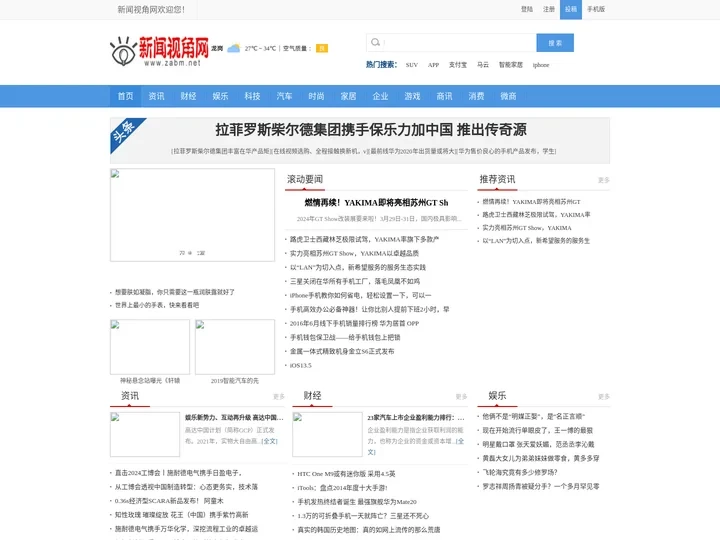Open the 商讯 navigation item
The height and width of the screenshot is (540, 720).
pos(444,96)
